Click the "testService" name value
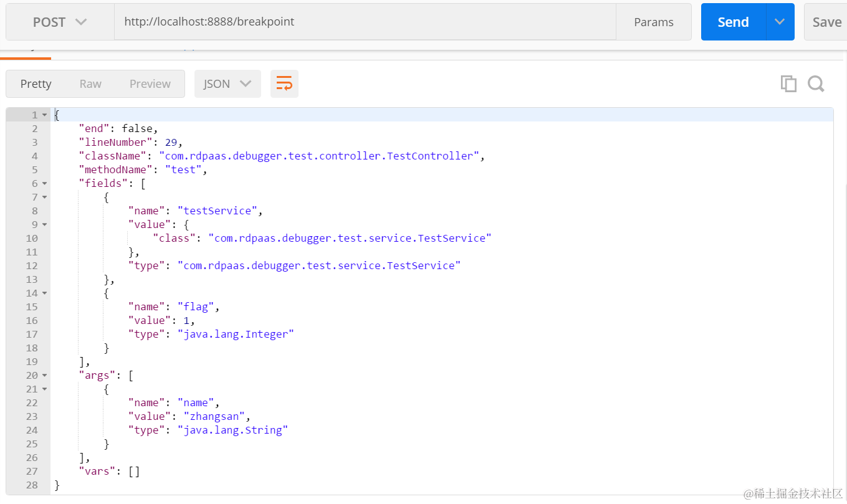The width and height of the screenshot is (847, 504). pos(218,211)
